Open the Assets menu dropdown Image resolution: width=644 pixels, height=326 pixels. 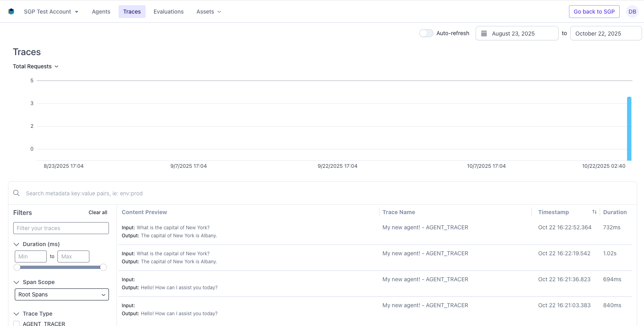coord(209,12)
